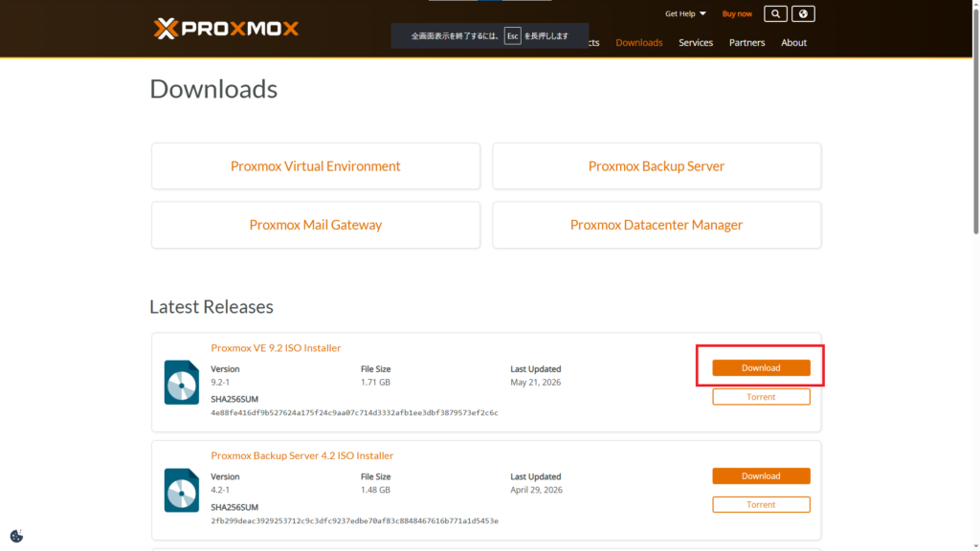Click the Backup Server 4.2 disc icon
The image size is (980, 551).
click(x=181, y=491)
